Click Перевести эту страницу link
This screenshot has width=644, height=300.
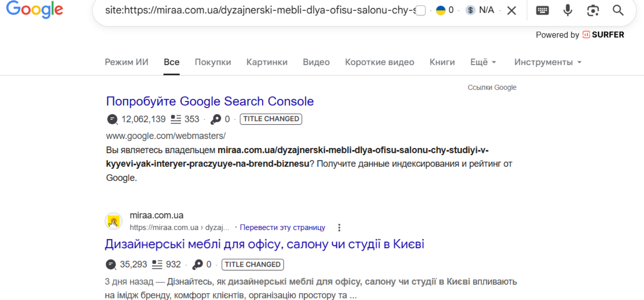point(282,228)
